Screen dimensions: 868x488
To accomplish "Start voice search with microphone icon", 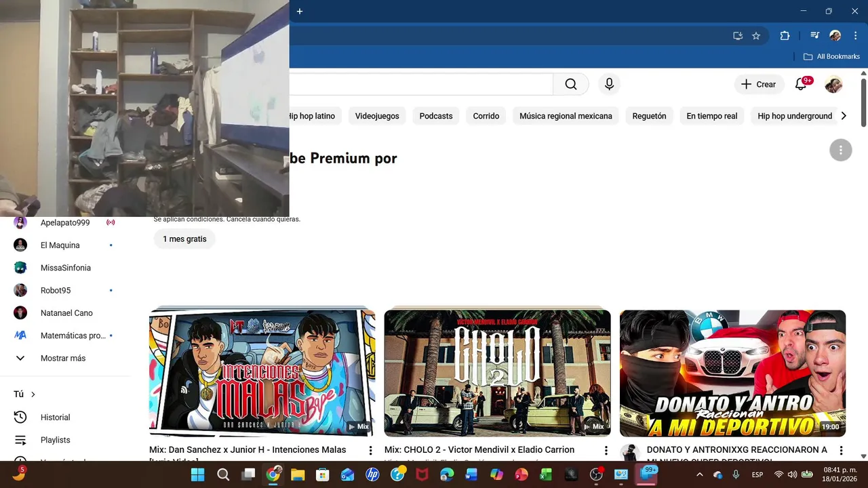I will pyautogui.click(x=609, y=84).
